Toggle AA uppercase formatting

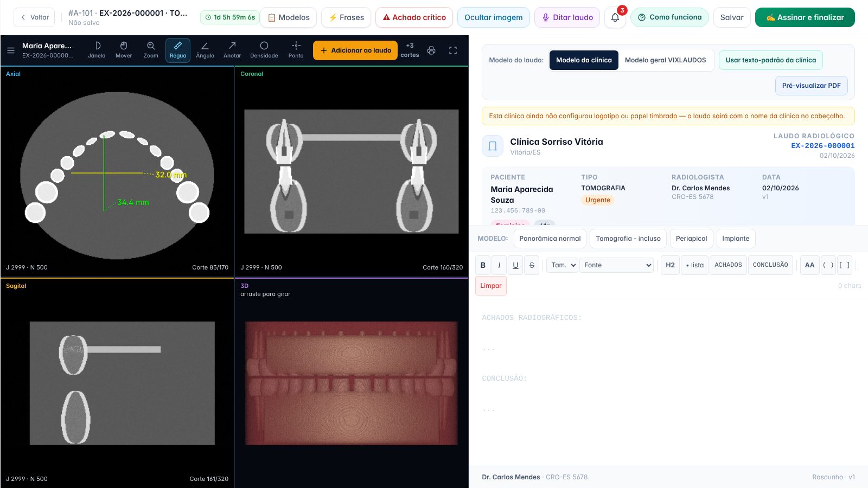click(x=809, y=265)
